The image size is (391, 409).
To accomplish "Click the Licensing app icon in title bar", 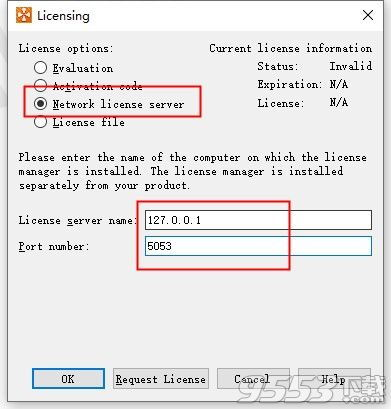I will tap(24, 15).
